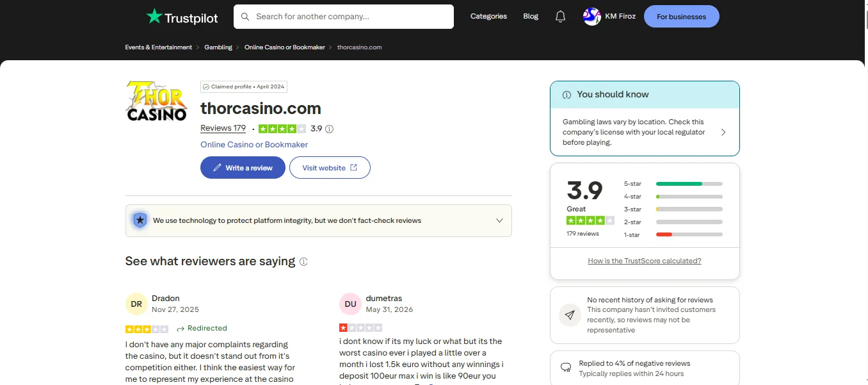Go to Online Casino or Bookmaker breadcrumb

(285, 47)
